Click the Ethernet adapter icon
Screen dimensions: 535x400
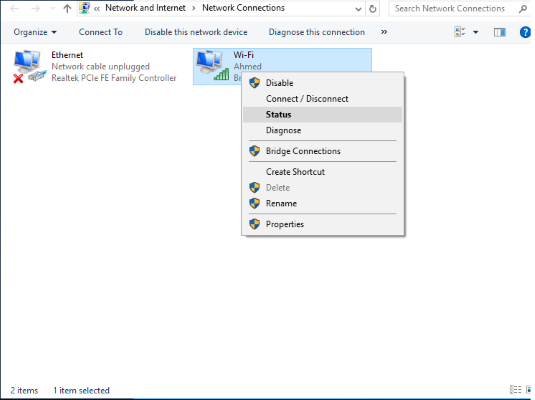pyautogui.click(x=29, y=67)
